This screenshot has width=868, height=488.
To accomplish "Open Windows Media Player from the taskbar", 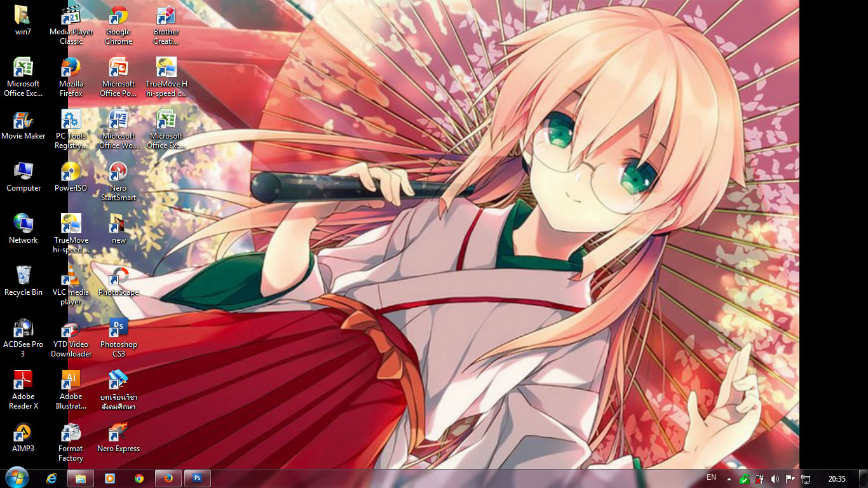I will 109,478.
